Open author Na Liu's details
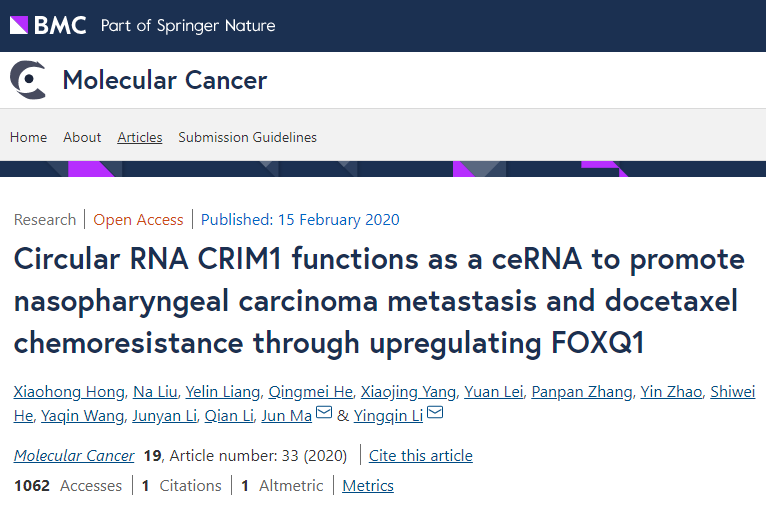 point(155,392)
